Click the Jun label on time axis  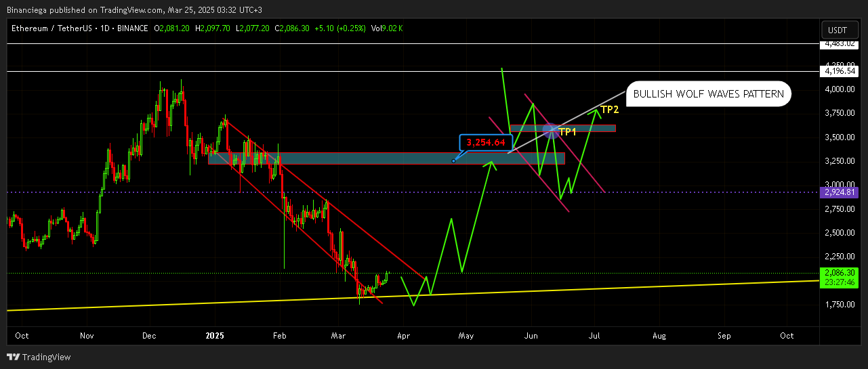coord(531,335)
